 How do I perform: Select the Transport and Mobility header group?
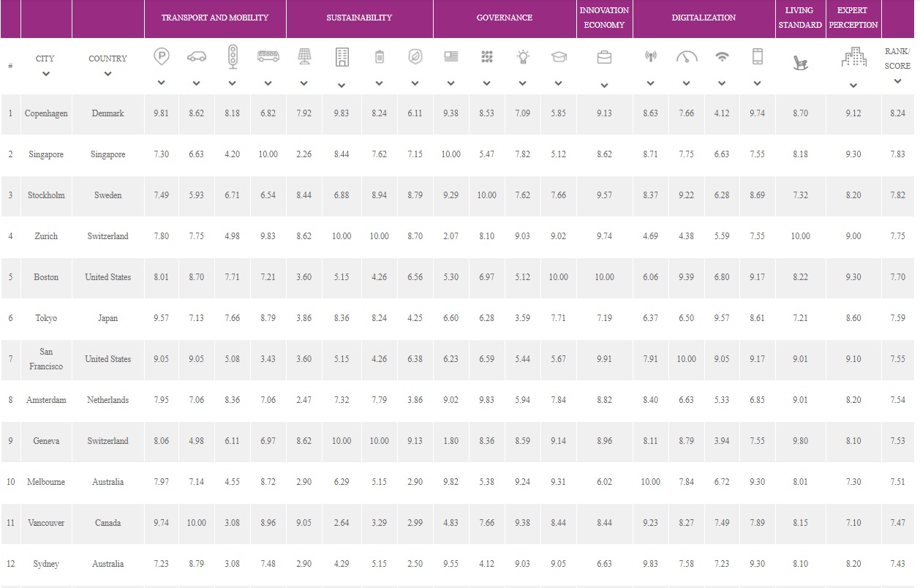click(x=214, y=18)
